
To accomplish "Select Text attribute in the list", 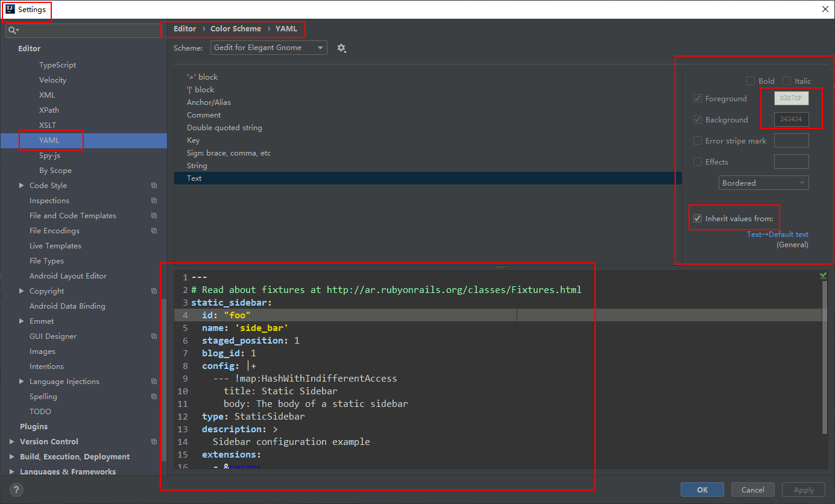I will (428, 178).
